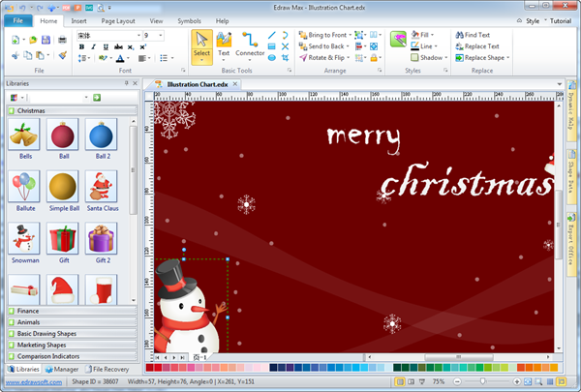Click the Print icon
The height and width of the screenshot is (392, 581).
pos(62,40)
